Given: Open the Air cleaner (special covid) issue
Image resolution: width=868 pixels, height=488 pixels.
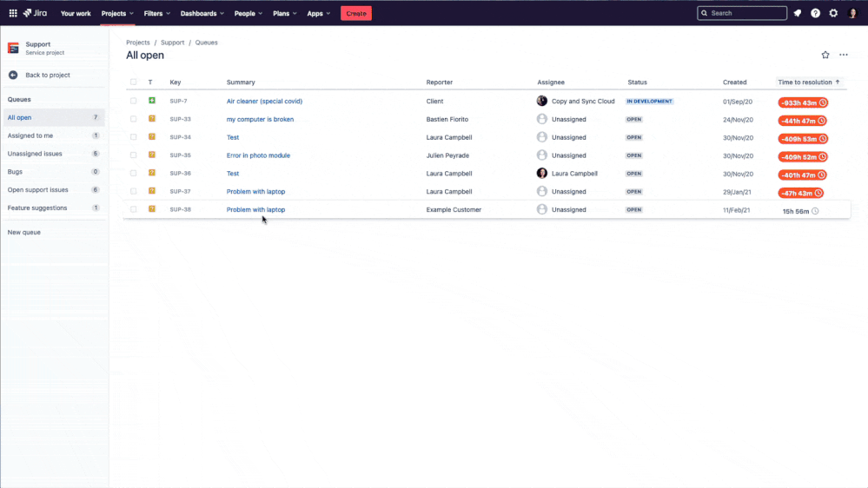Looking at the screenshot, I should pyautogui.click(x=264, y=102).
